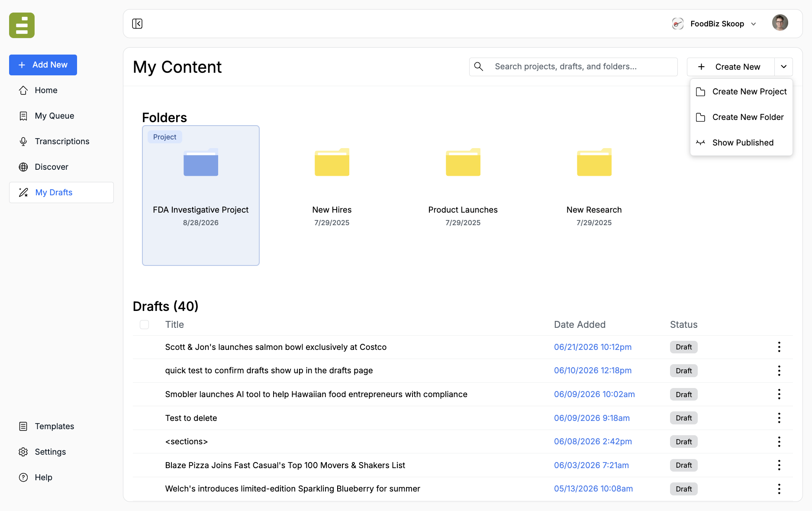Click the Create New button
Screen dimensions: 812x511
(x=731, y=67)
